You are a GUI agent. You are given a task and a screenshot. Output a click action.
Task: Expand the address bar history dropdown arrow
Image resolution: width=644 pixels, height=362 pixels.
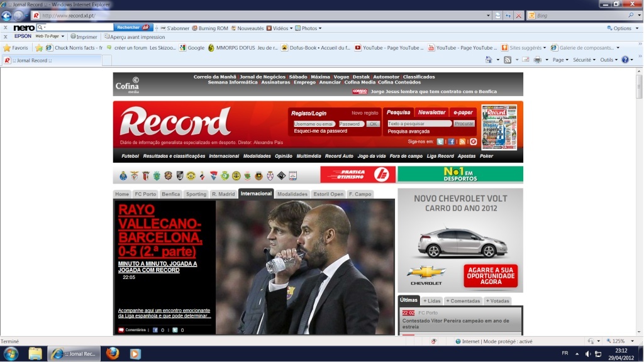[488, 16]
